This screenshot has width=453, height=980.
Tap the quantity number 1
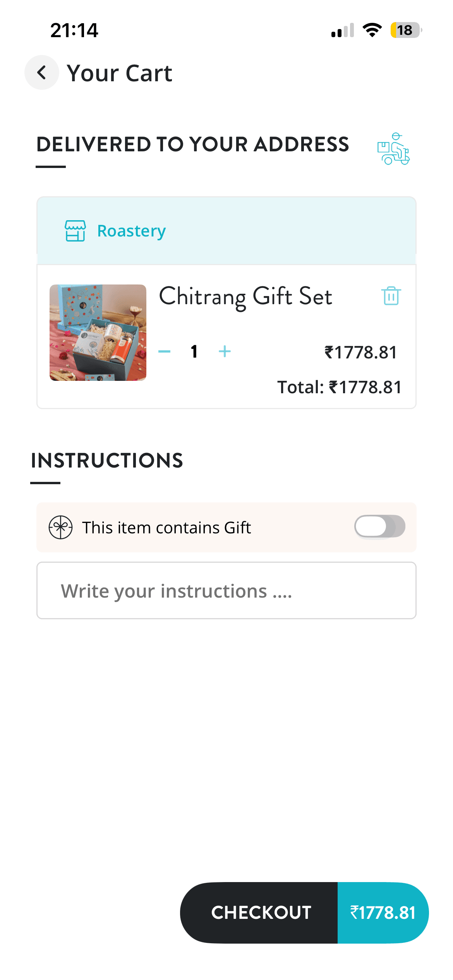(x=194, y=351)
